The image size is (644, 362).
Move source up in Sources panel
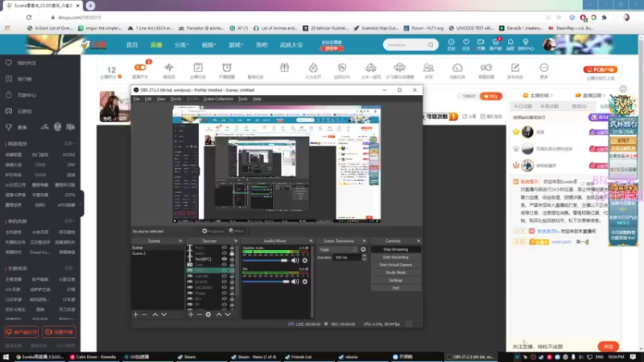pyautogui.click(x=219, y=315)
